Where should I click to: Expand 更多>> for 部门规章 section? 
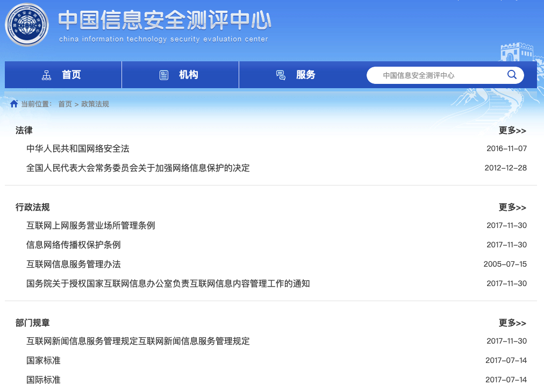512,323
